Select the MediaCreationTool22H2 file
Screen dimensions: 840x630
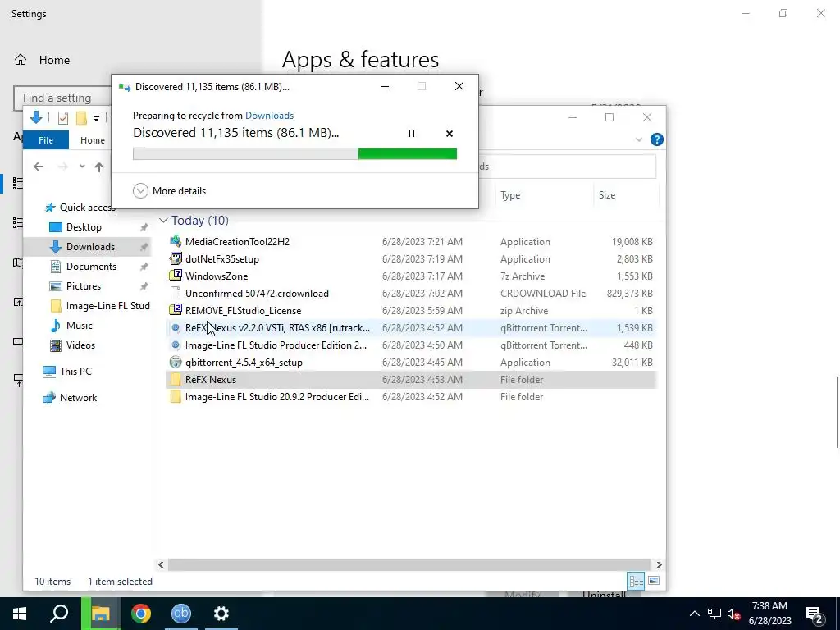point(411,242)
